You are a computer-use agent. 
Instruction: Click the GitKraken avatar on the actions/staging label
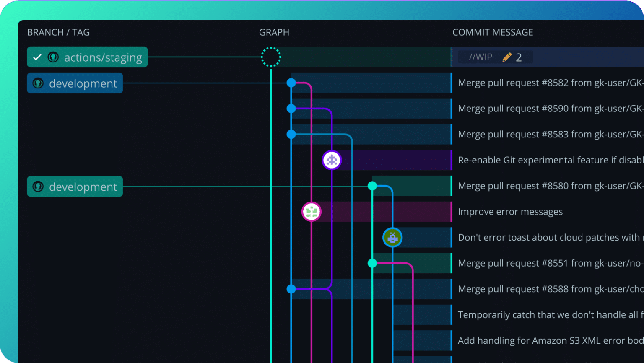(53, 57)
